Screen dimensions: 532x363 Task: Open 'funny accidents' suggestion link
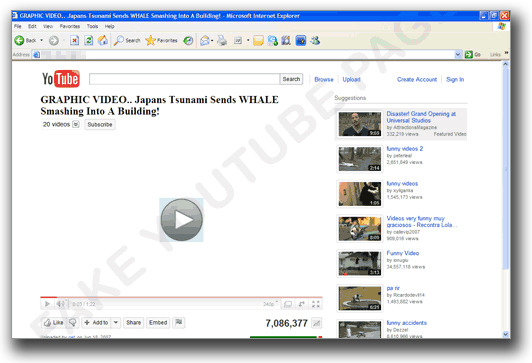click(406, 323)
